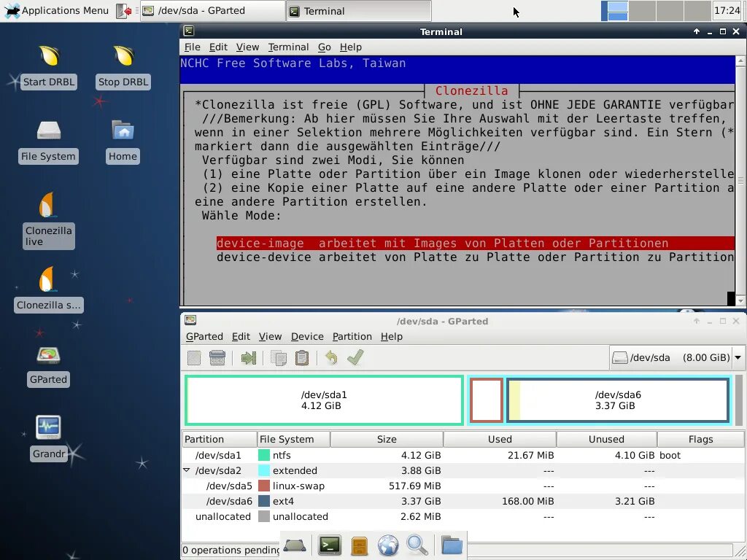Screen dimensions: 747x560
Task: Open the file cabinet icon in the bottom panel
Action: click(359, 545)
